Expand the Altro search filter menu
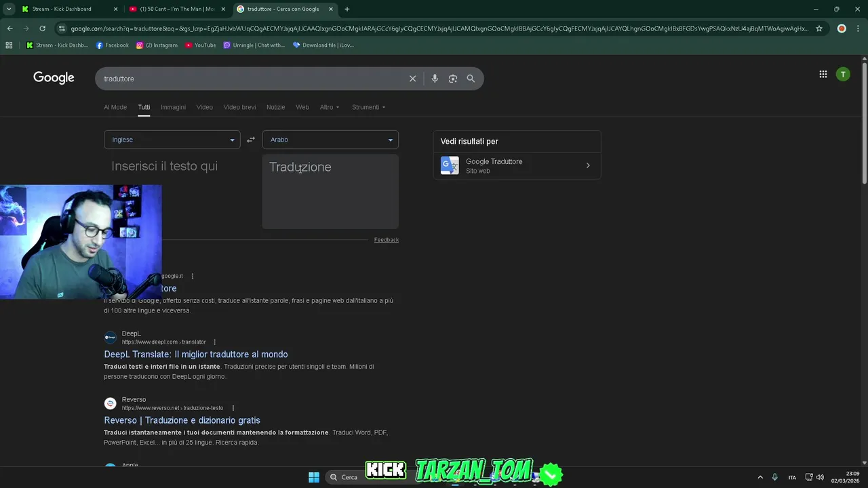868x488 pixels. click(x=330, y=107)
